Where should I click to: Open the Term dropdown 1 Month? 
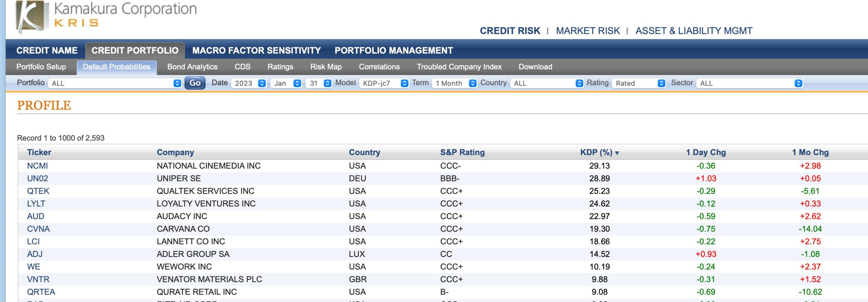pyautogui.click(x=454, y=83)
